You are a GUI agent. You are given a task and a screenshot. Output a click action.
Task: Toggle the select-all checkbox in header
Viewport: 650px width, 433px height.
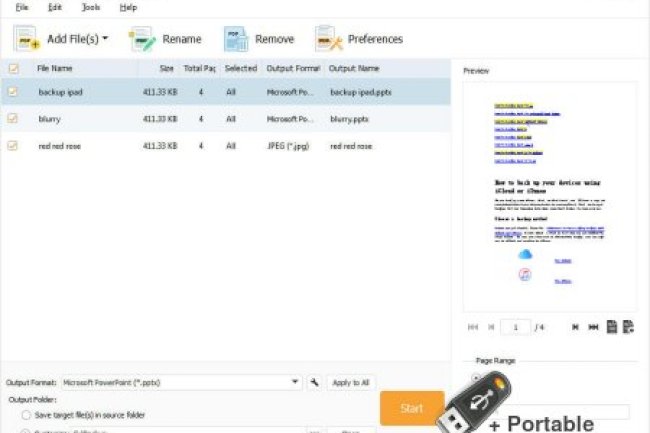click(14, 68)
